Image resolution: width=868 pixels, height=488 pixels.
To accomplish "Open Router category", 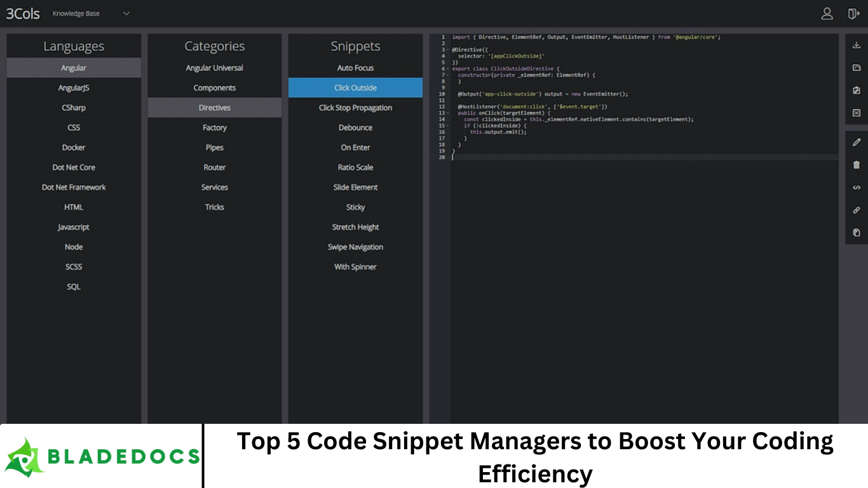I will click(215, 167).
